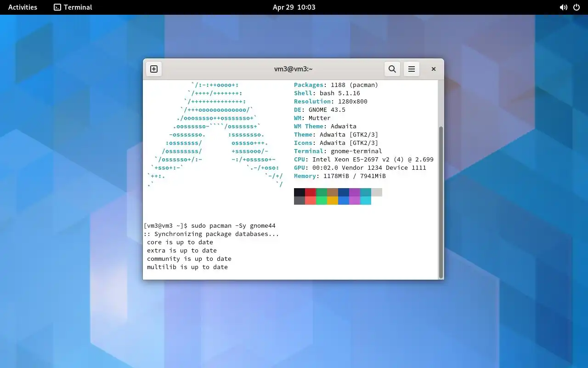This screenshot has width=588, height=368.
Task: Click the 'multilib is up to date' line
Action: pos(187,267)
